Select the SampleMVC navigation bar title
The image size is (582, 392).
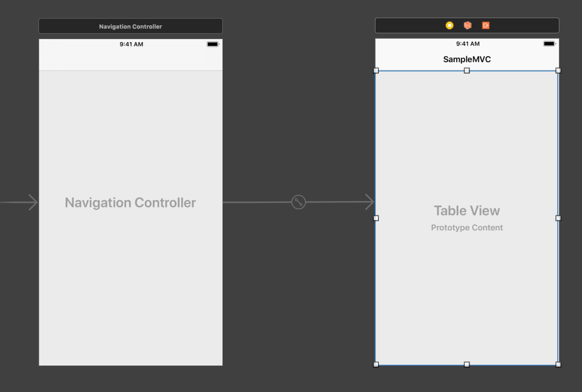467,59
